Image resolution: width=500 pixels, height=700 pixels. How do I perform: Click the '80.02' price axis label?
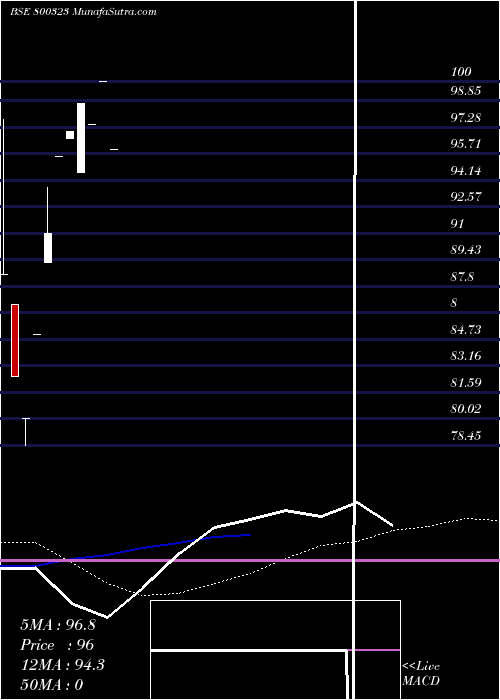(x=466, y=409)
